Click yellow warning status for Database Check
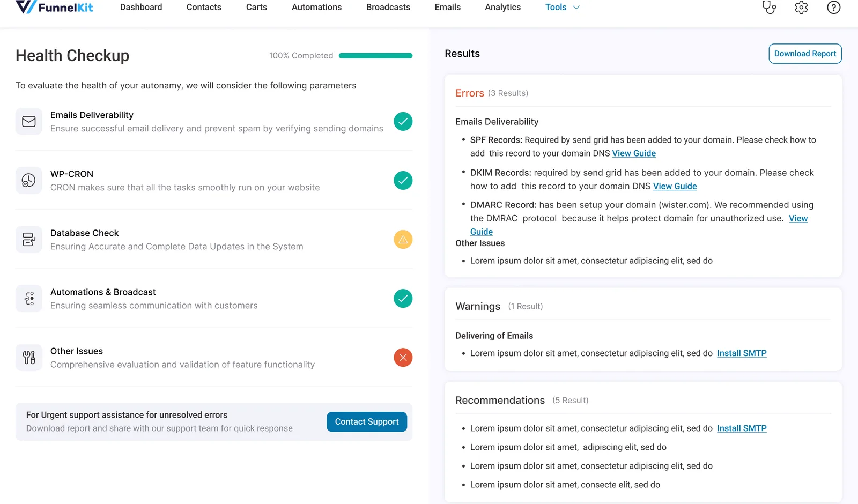The width and height of the screenshot is (858, 504). tap(403, 240)
